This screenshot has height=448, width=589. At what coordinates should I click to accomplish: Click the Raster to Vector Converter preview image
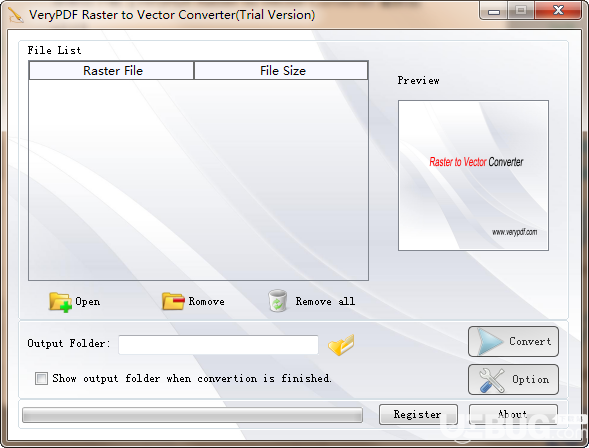pos(473,175)
